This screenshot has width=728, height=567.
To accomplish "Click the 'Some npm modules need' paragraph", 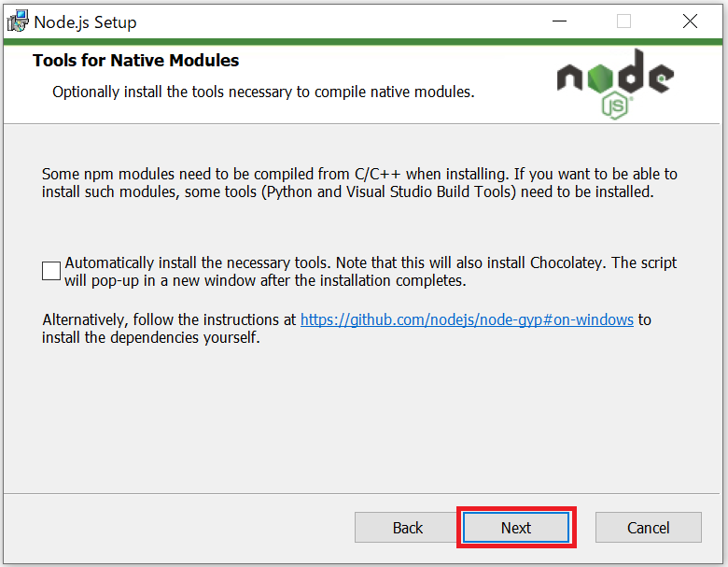I will pos(359,183).
